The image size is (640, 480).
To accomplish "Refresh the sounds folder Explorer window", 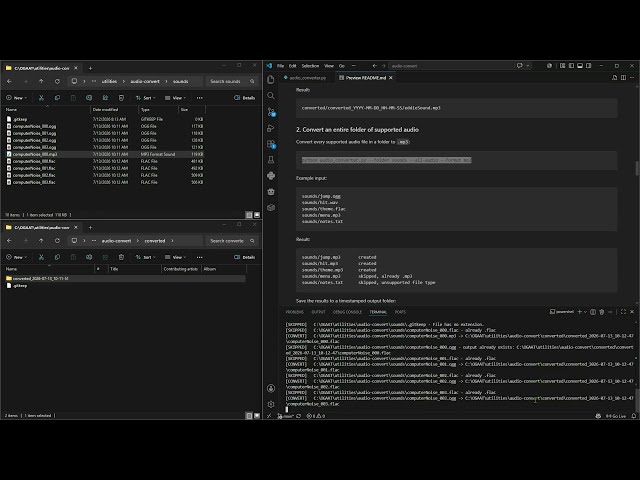I will click(x=57, y=81).
